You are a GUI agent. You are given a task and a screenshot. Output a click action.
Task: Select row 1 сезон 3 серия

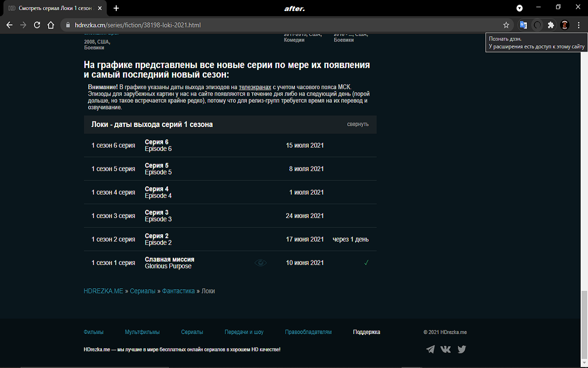click(230, 216)
